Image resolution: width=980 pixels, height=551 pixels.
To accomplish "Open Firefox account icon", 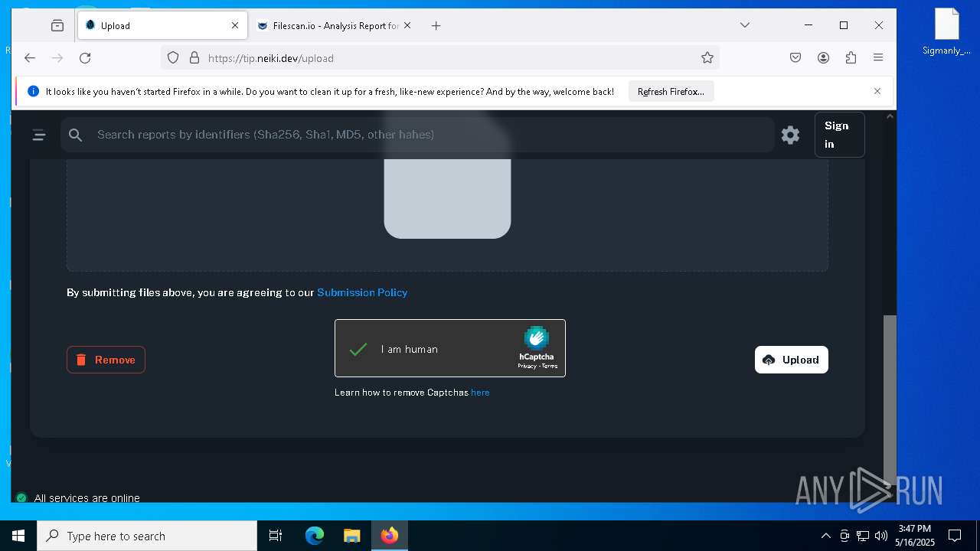I will (x=823, y=57).
